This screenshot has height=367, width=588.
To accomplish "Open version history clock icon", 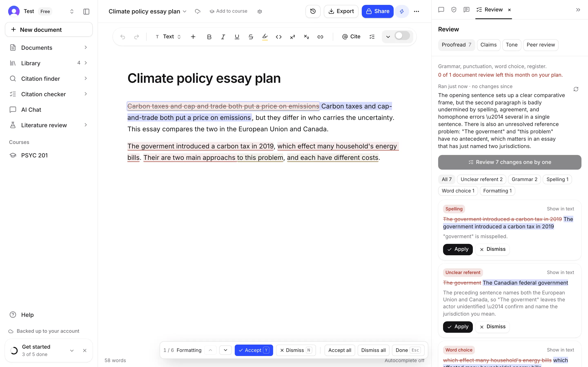I will point(313,11).
